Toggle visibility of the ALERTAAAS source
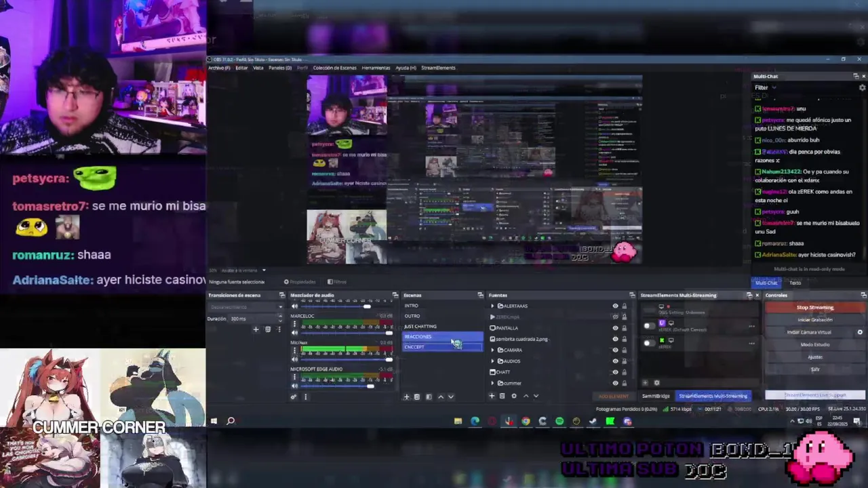868x488 pixels. [615, 306]
